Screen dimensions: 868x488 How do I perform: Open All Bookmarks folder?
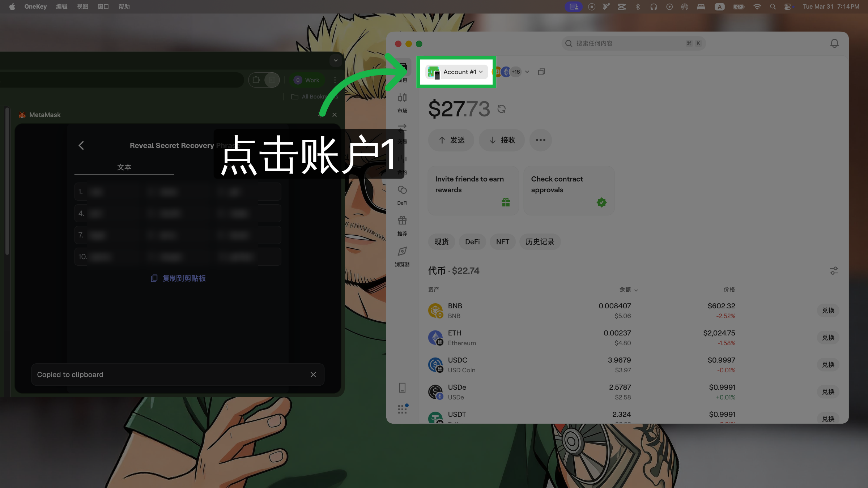tap(315, 97)
